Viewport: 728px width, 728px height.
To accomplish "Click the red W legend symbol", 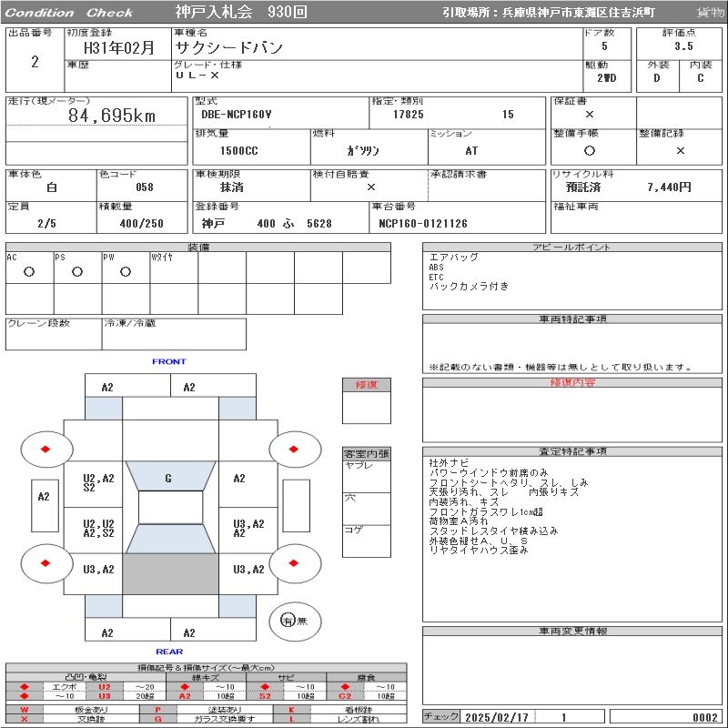I will [25, 709].
